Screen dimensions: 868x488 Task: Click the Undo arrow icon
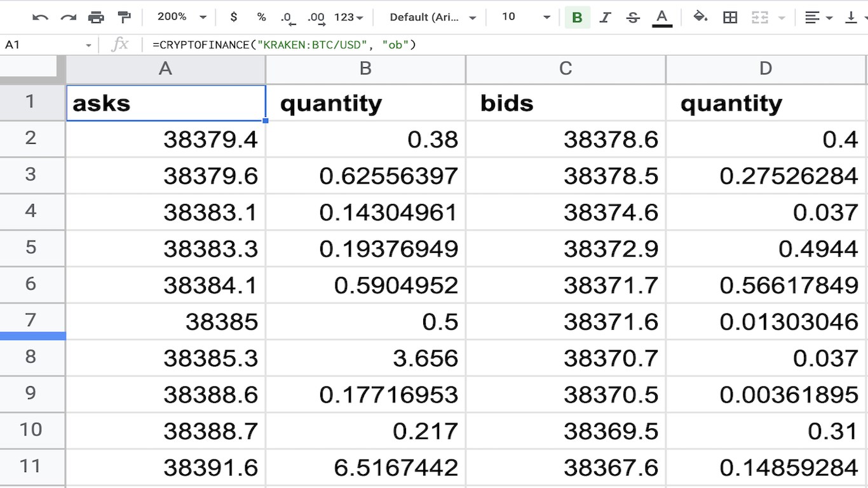click(40, 17)
